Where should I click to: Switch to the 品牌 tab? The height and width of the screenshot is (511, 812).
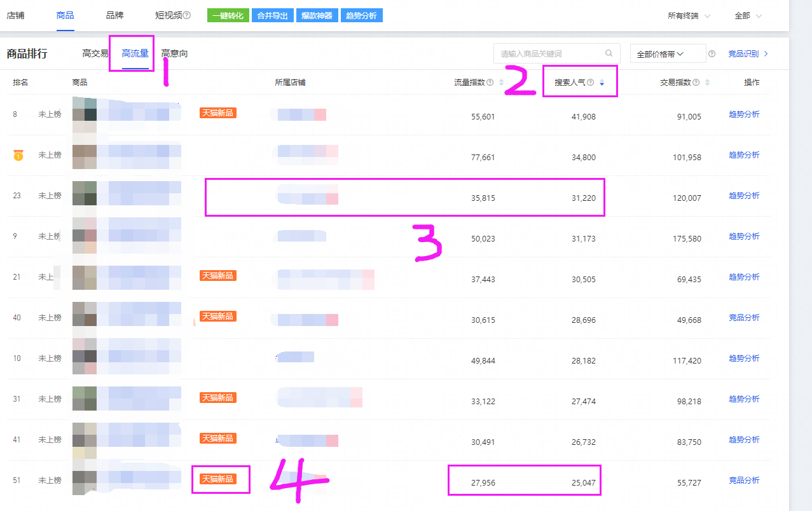click(x=114, y=15)
